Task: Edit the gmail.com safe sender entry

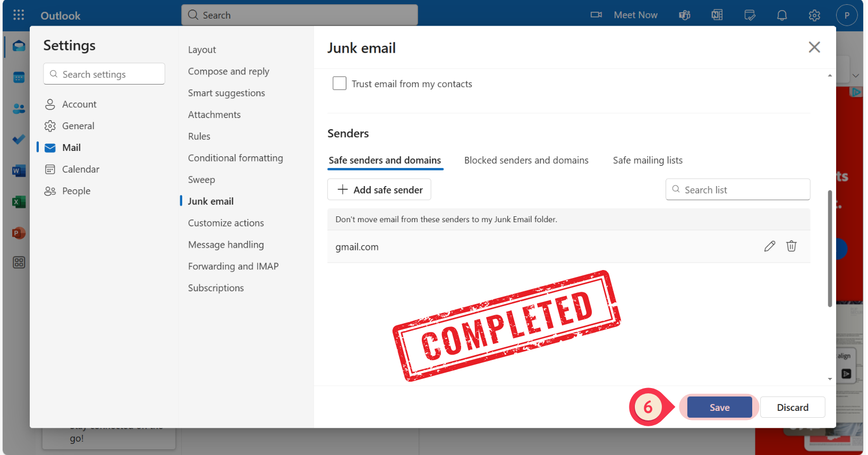Action: [x=770, y=246]
